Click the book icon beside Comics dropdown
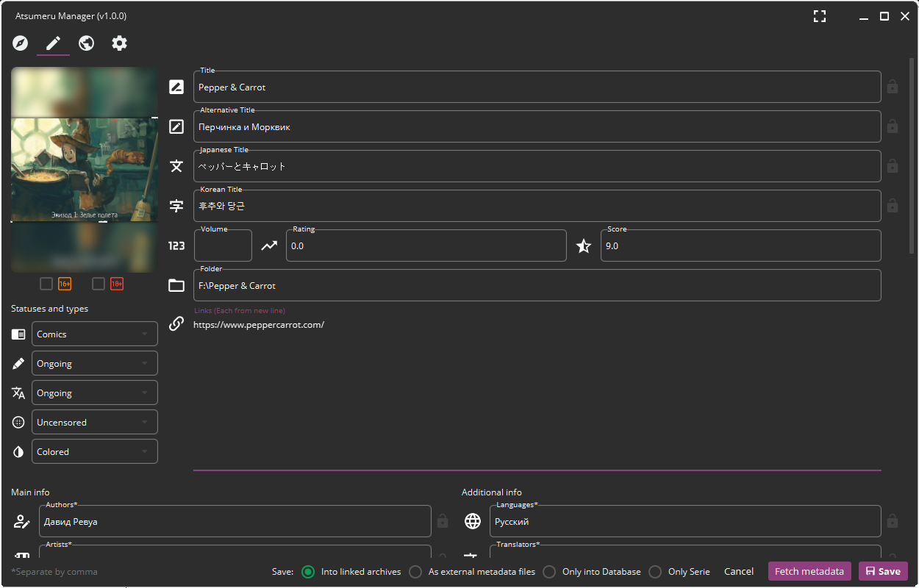The image size is (919, 588). click(18, 334)
